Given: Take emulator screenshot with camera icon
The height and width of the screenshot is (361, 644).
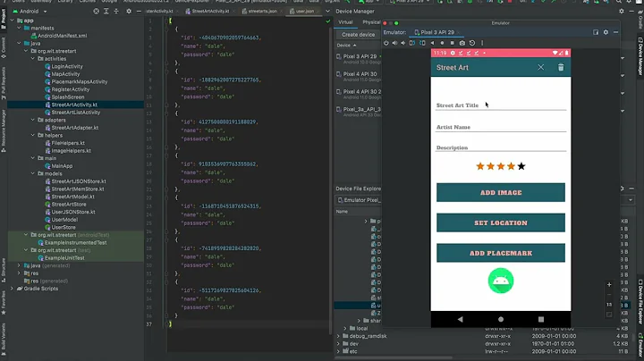Looking at the screenshot, I should pyautogui.click(x=462, y=43).
